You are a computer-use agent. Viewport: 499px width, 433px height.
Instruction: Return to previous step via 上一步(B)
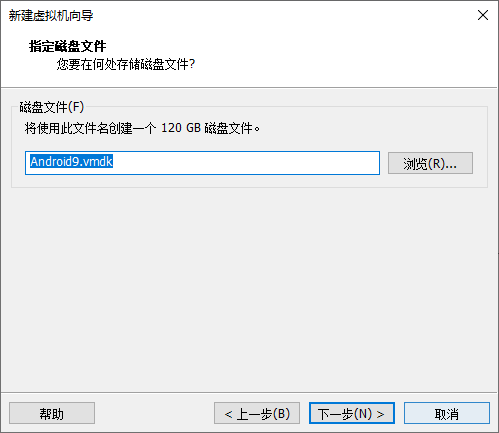tap(257, 413)
